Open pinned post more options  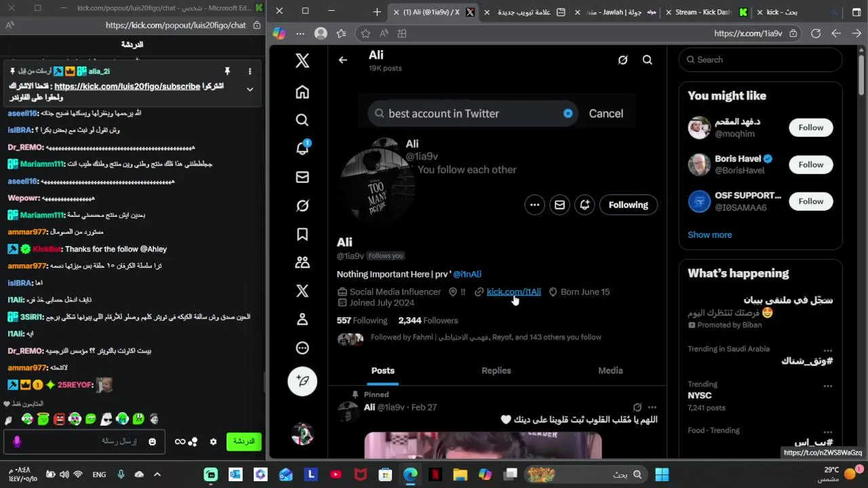tap(652, 407)
